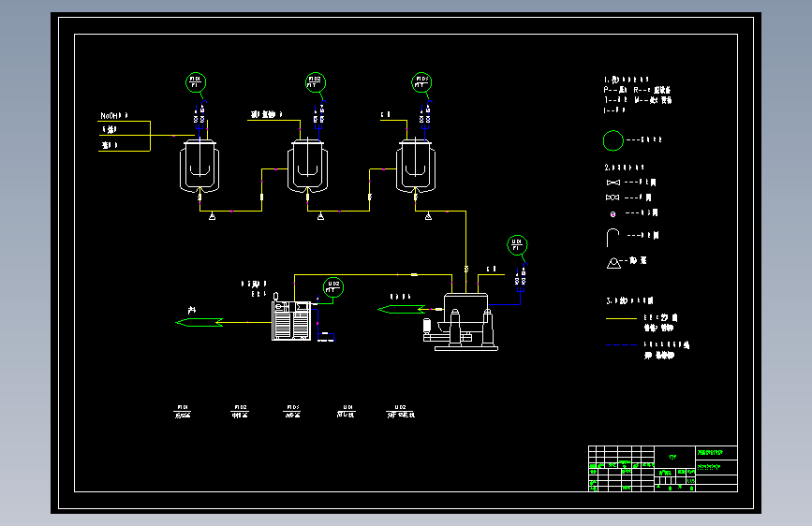This screenshot has height=526, width=812.
Task: Click the green arrow beside the centrifuge
Action: (x=402, y=309)
